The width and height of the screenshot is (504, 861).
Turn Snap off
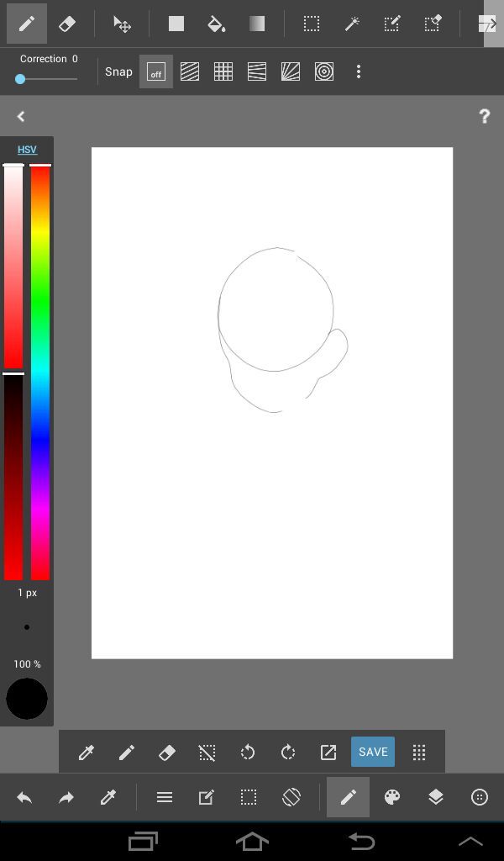coord(156,71)
